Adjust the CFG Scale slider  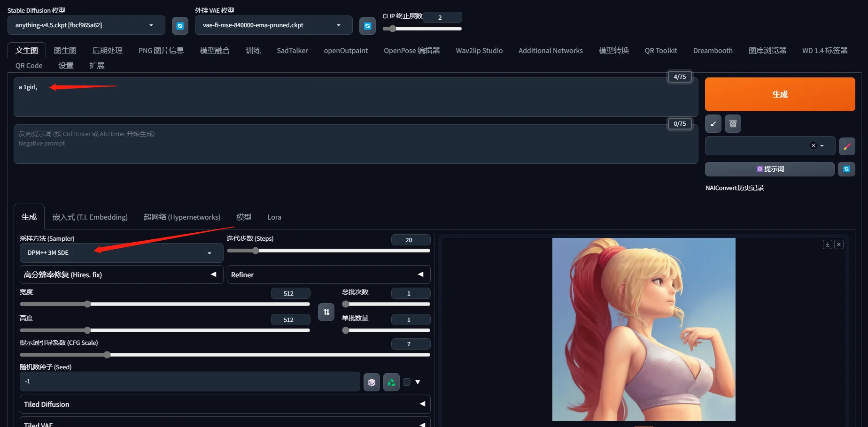225,355
